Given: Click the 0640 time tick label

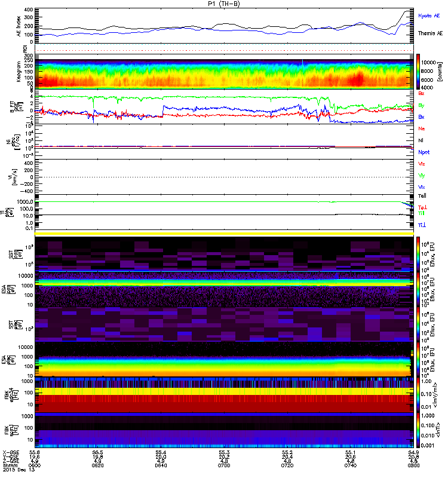Looking at the screenshot, I should pyautogui.click(x=161, y=465).
